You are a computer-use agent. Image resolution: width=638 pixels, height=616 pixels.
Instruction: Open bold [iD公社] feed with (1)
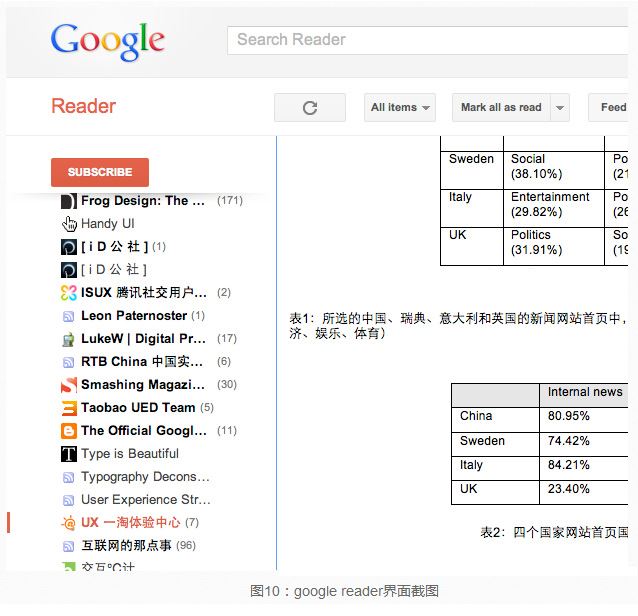click(x=113, y=247)
